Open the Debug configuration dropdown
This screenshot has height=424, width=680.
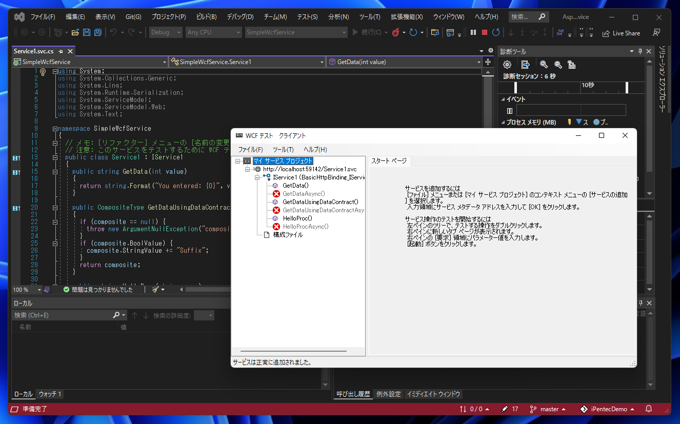pyautogui.click(x=165, y=33)
